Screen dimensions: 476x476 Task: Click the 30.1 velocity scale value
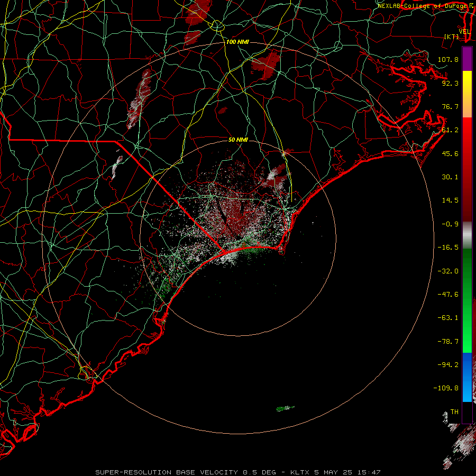(x=450, y=177)
